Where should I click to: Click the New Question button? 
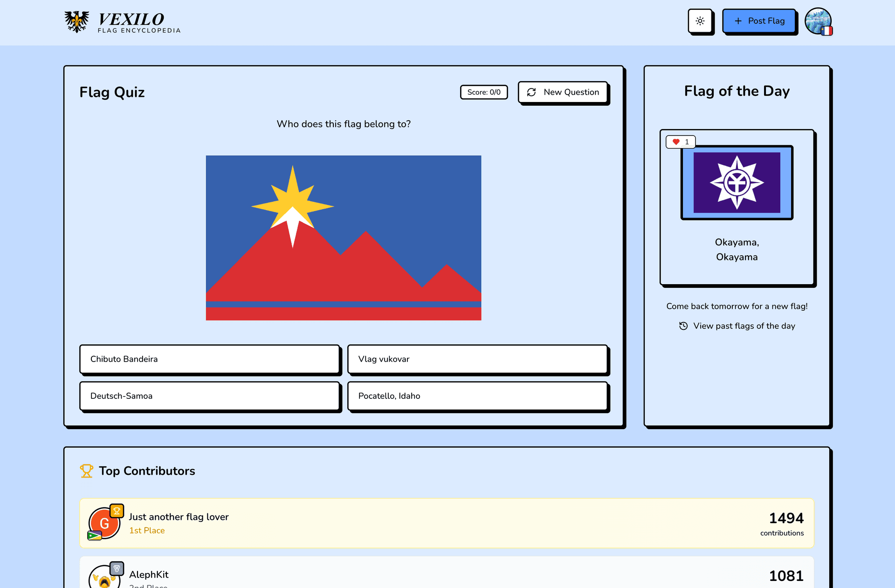[x=563, y=92]
